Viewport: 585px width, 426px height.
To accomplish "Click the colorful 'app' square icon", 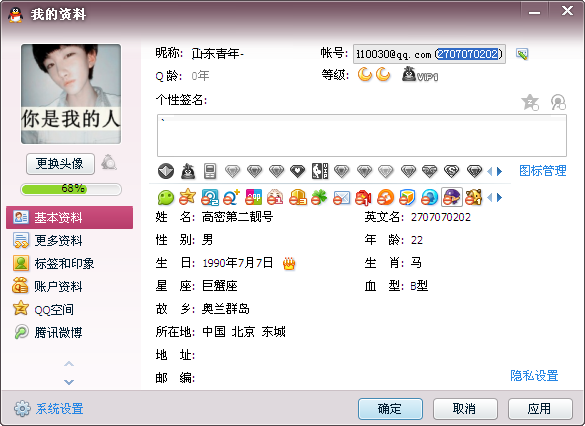I will [253, 197].
